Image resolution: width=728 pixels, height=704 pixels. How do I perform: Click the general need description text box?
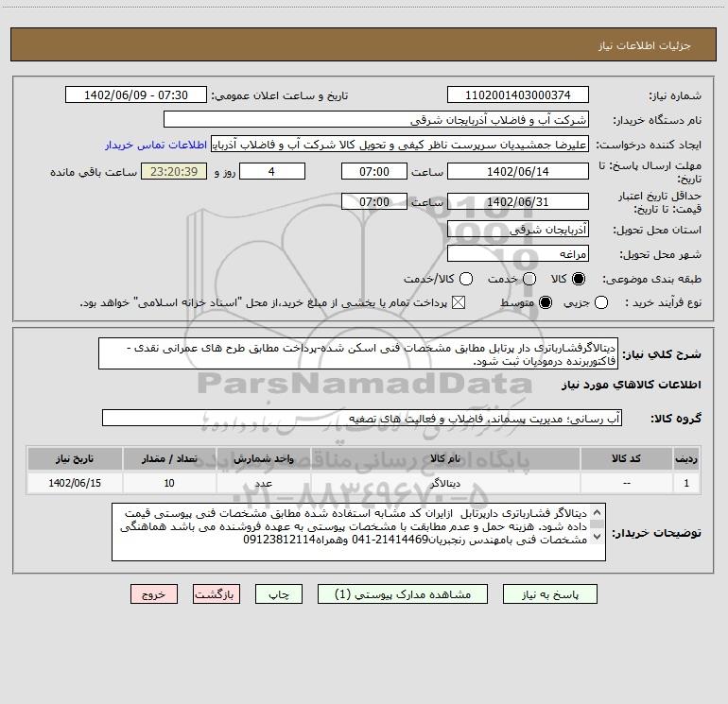click(358, 353)
